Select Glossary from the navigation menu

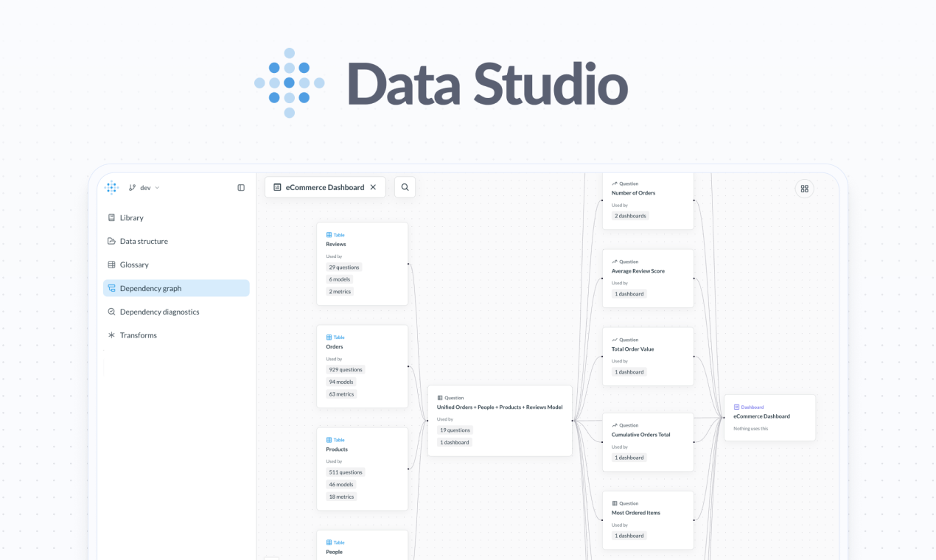tap(133, 265)
